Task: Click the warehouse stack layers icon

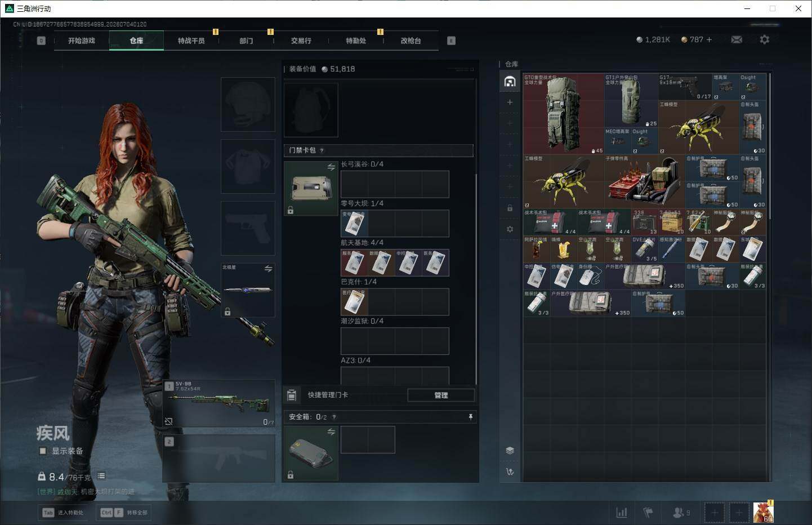Action: click(510, 450)
